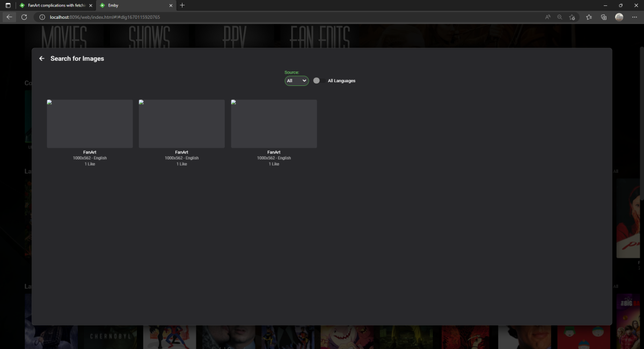Go back from Search for Images dialog
The height and width of the screenshot is (349, 644).
pos(42,59)
